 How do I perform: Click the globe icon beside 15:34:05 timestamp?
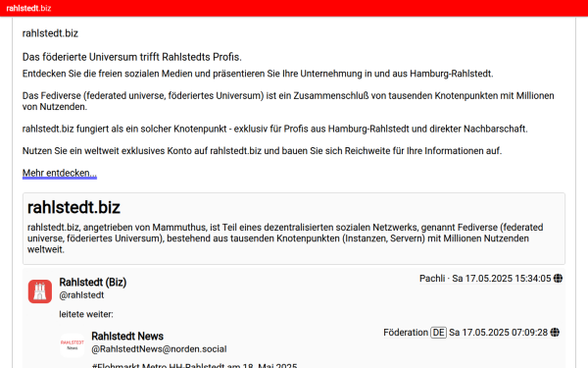coord(558,279)
